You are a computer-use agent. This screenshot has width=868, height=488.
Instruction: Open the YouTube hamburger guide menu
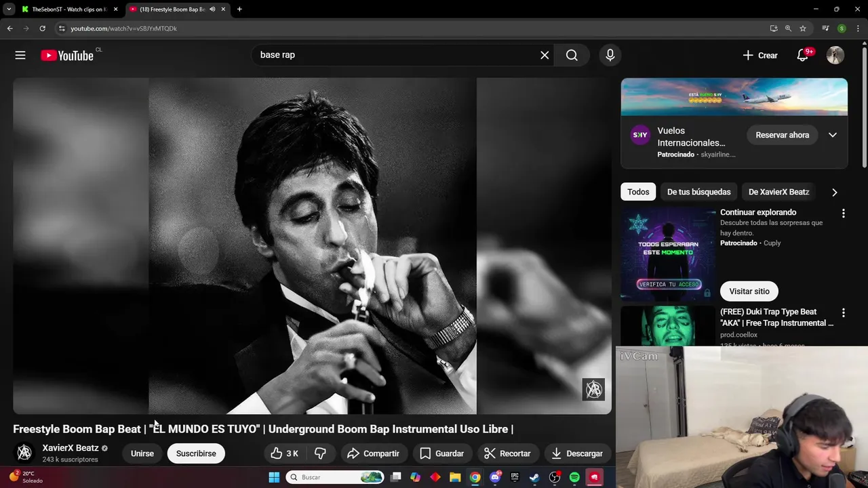pos(20,56)
